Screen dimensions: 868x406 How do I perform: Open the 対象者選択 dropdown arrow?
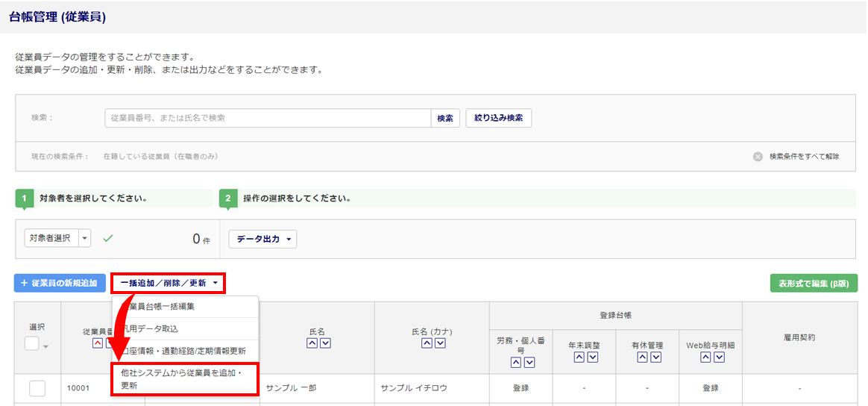(x=84, y=239)
